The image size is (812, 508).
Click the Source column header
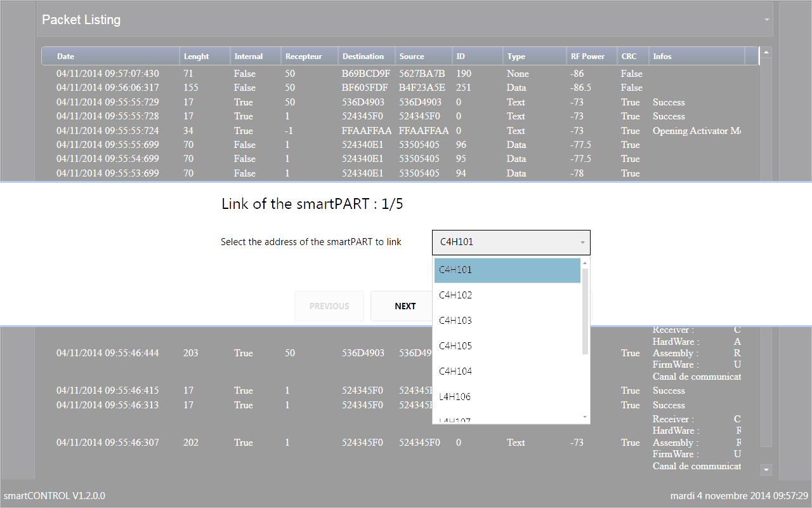coord(424,57)
